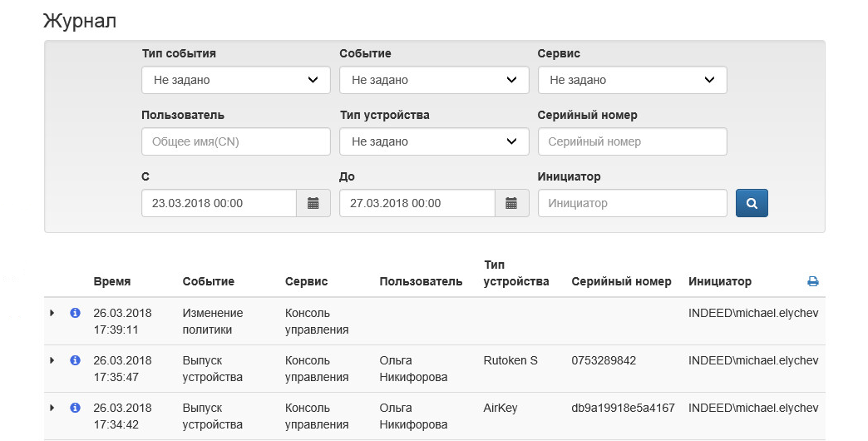Open the Сервис filter dropdown
The height and width of the screenshot is (441, 868).
click(632, 81)
